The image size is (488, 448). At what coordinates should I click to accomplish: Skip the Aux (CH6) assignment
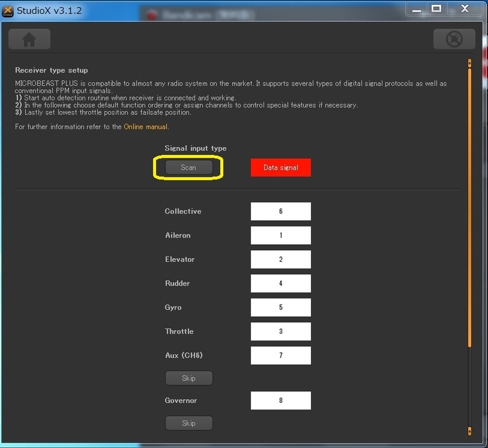(x=188, y=378)
